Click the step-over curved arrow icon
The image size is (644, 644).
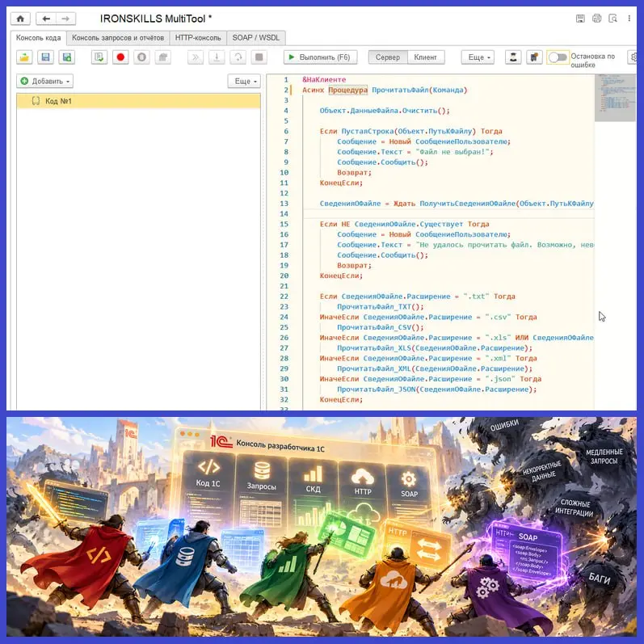pos(238,57)
